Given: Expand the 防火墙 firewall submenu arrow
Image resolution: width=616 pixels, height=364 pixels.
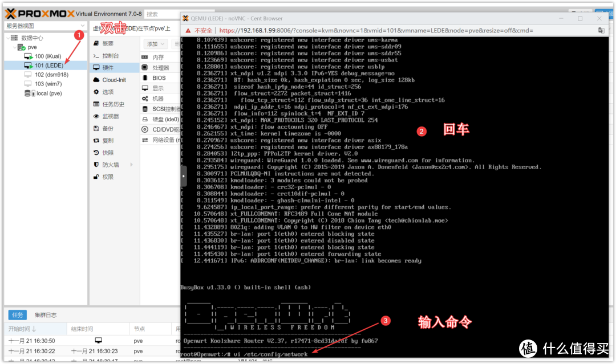Looking at the screenshot, I should click(x=132, y=165).
